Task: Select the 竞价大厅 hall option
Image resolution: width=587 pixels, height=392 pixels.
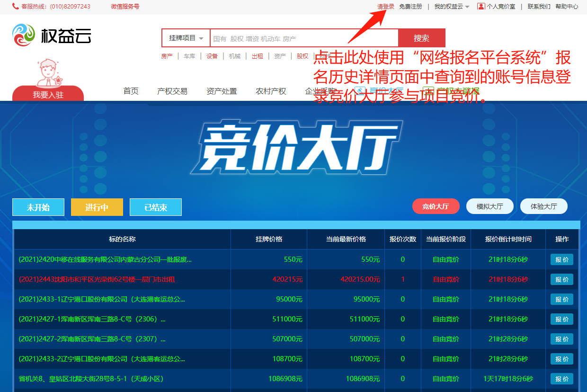Action: tap(436, 206)
